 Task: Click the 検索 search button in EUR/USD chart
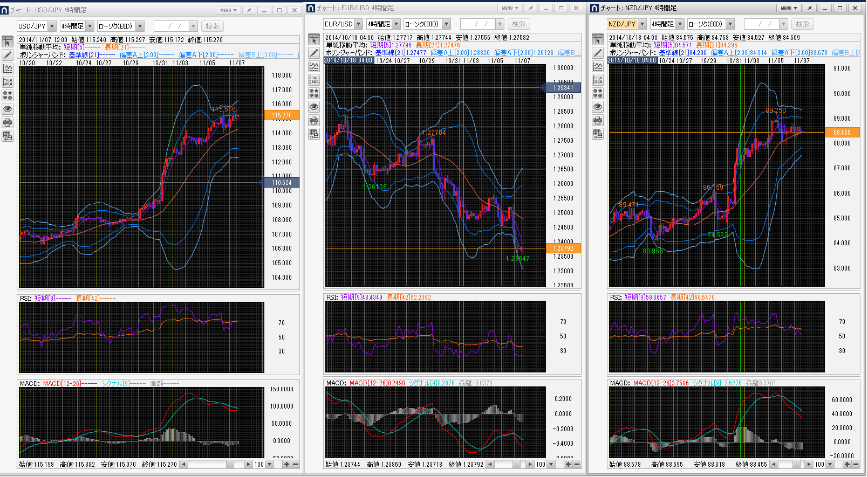coord(518,24)
